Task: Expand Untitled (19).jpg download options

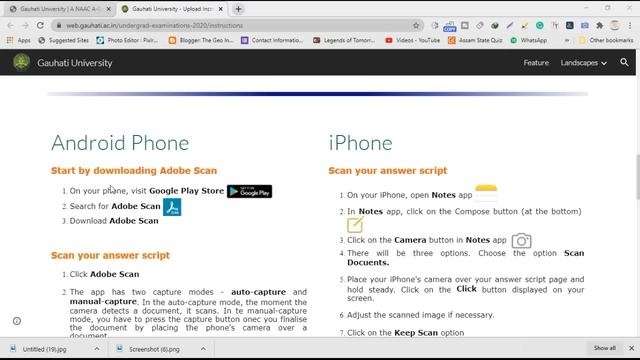Action: click(97, 349)
